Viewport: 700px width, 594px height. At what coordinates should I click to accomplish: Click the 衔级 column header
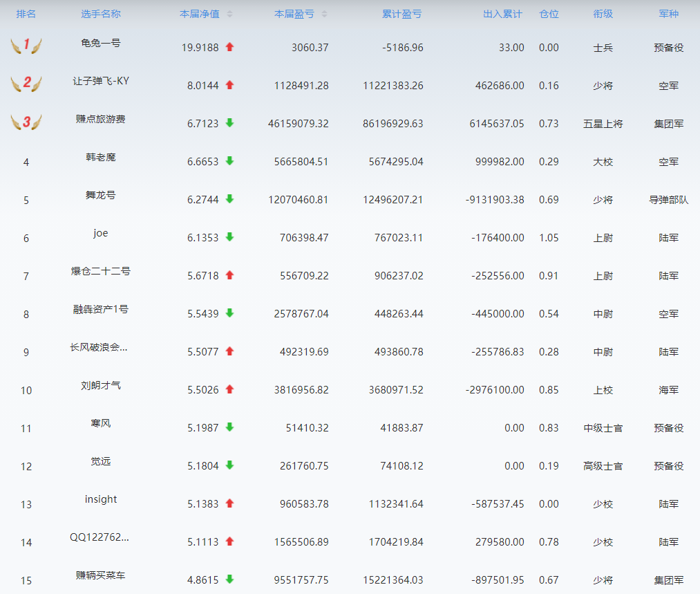pos(603,14)
